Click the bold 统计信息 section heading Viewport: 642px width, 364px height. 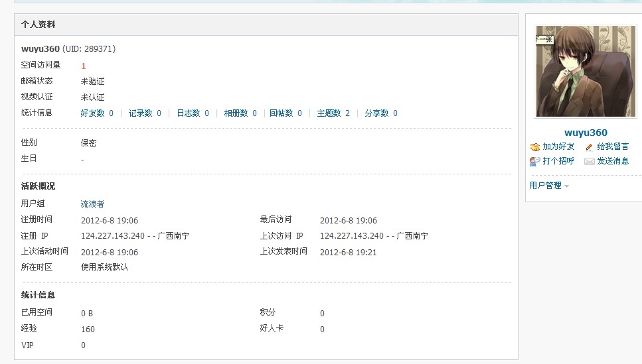coord(38,295)
